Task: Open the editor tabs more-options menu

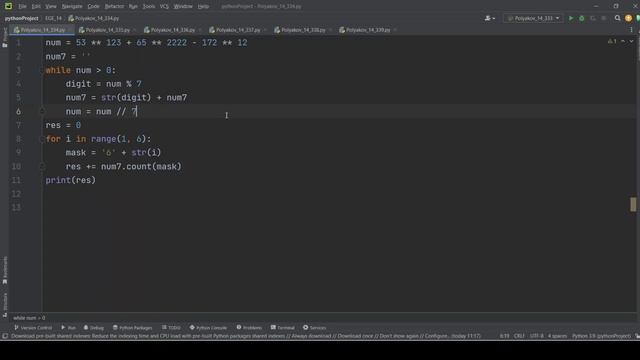Action: (631, 30)
